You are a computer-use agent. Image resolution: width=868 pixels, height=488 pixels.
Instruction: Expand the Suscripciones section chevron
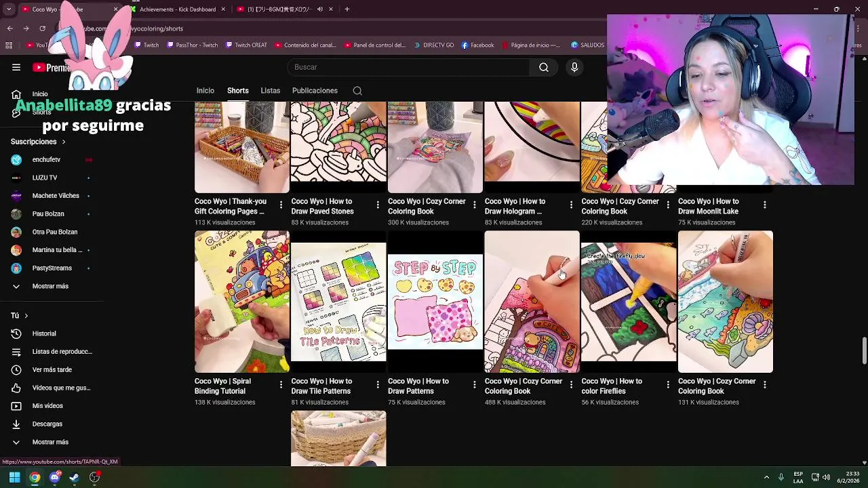pos(64,142)
